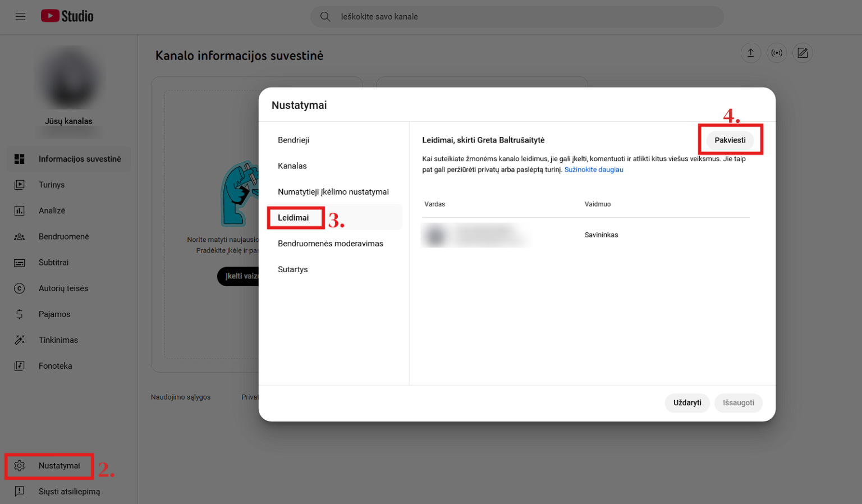This screenshot has height=504, width=862.
Task: Open the Sutartys settings tab
Action: (292, 269)
